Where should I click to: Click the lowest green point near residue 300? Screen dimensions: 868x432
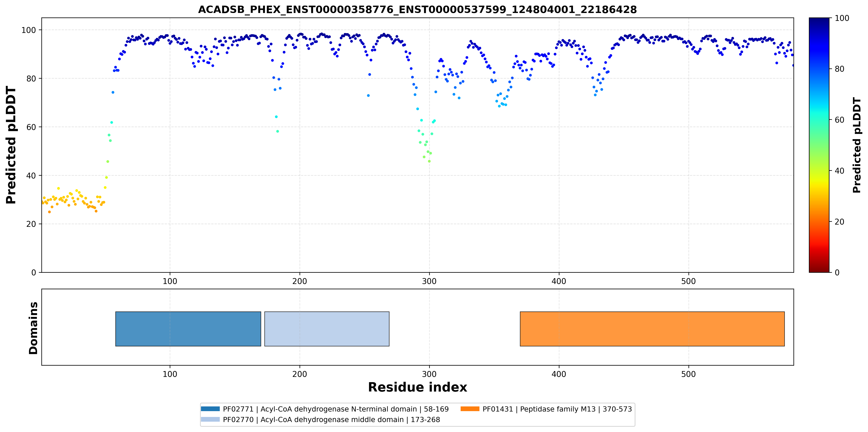pyautogui.click(x=429, y=161)
